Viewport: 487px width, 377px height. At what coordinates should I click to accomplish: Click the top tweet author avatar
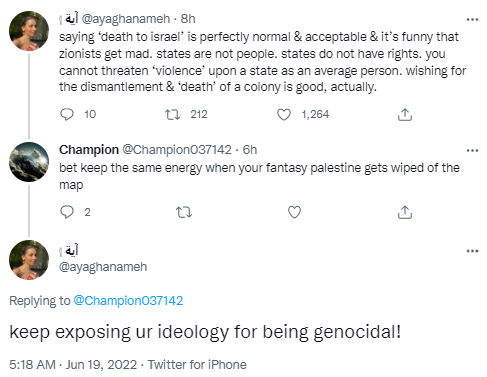coord(29,31)
